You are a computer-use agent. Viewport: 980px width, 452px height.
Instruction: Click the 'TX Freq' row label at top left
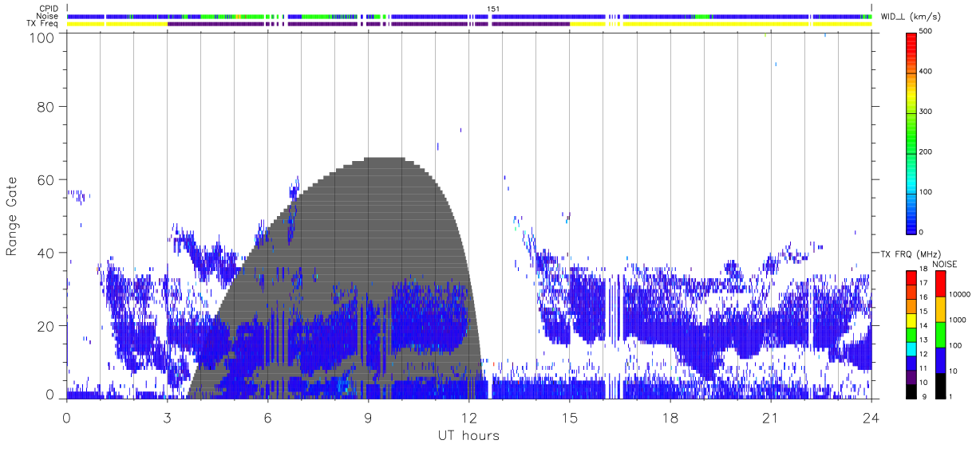click(44, 24)
